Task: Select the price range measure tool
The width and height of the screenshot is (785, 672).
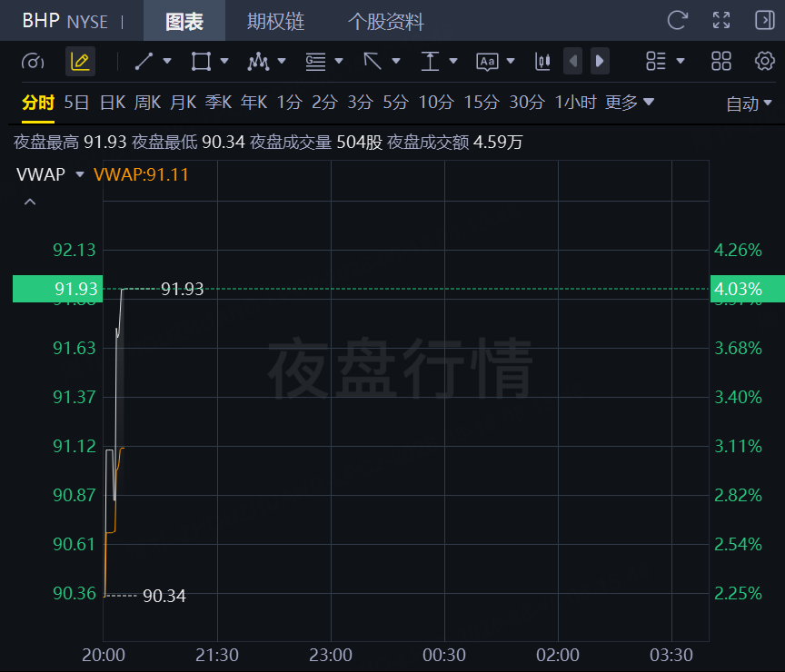Action: (430, 61)
